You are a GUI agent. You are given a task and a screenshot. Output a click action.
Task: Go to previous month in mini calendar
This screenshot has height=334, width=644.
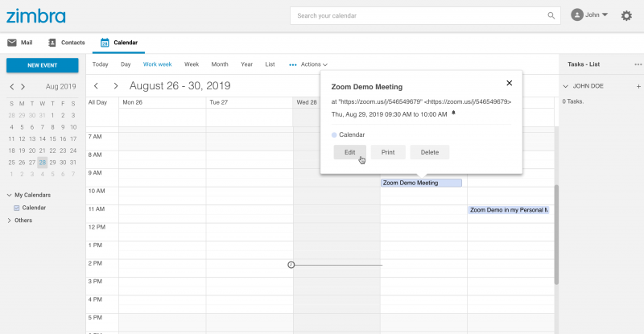(12, 87)
